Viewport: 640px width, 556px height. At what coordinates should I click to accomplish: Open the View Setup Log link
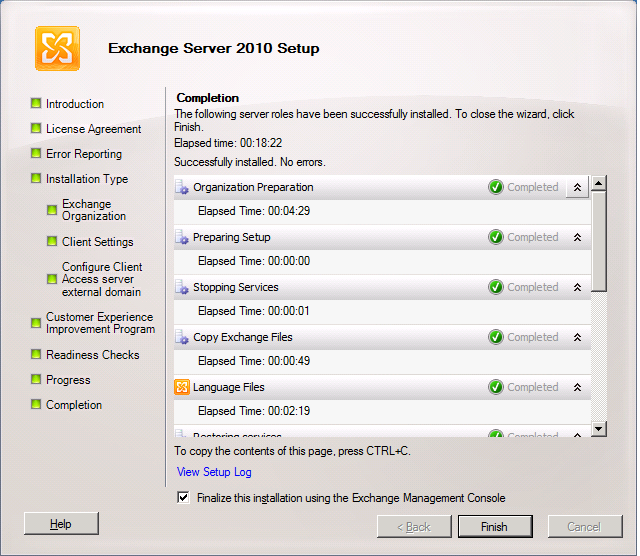214,472
